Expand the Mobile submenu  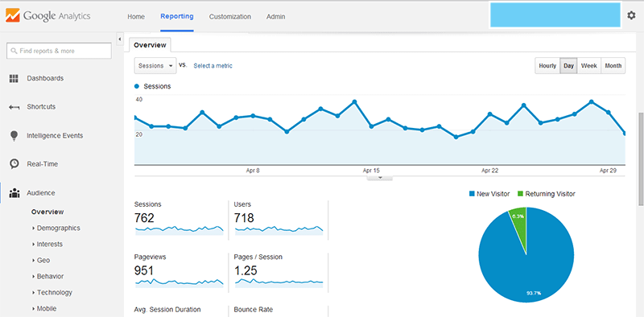click(47, 308)
